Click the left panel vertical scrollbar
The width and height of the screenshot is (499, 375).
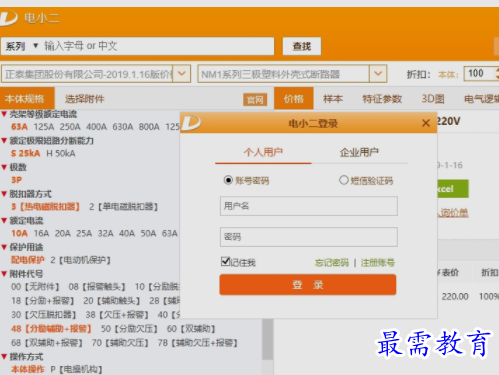[x=267, y=340]
